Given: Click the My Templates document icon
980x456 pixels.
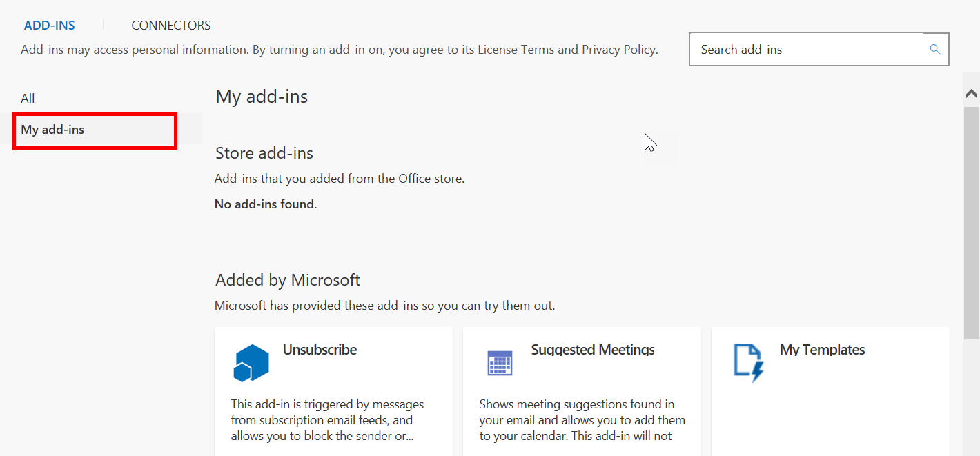Looking at the screenshot, I should [748, 363].
